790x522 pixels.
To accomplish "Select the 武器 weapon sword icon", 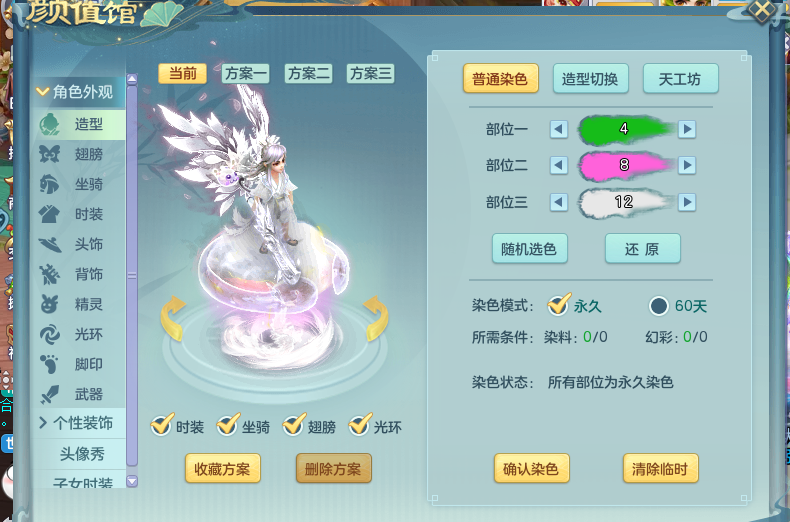I will [x=49, y=395].
